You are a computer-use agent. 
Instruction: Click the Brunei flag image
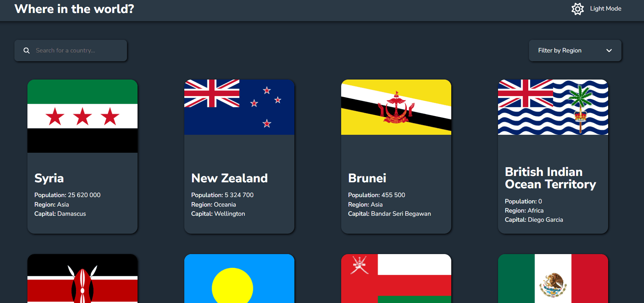pyautogui.click(x=396, y=107)
